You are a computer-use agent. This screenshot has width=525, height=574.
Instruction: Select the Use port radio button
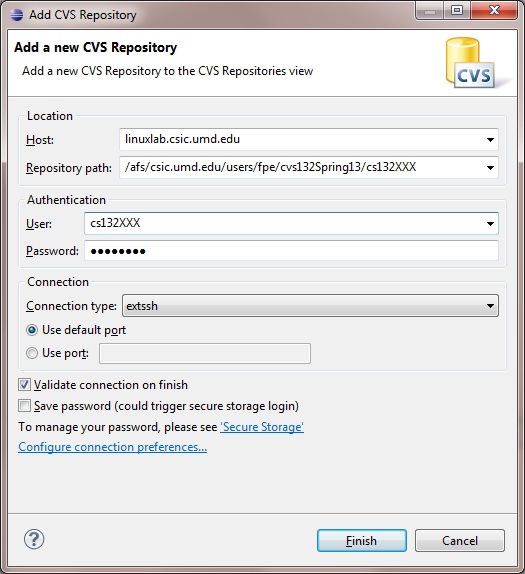point(32,353)
